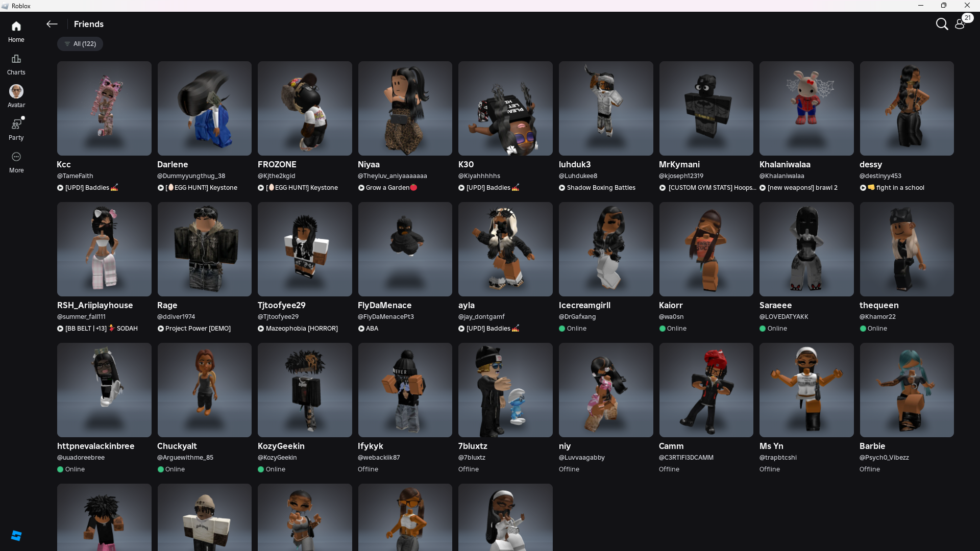The image size is (980, 551).
Task: Select thequeen's profile name
Action: tap(878, 305)
